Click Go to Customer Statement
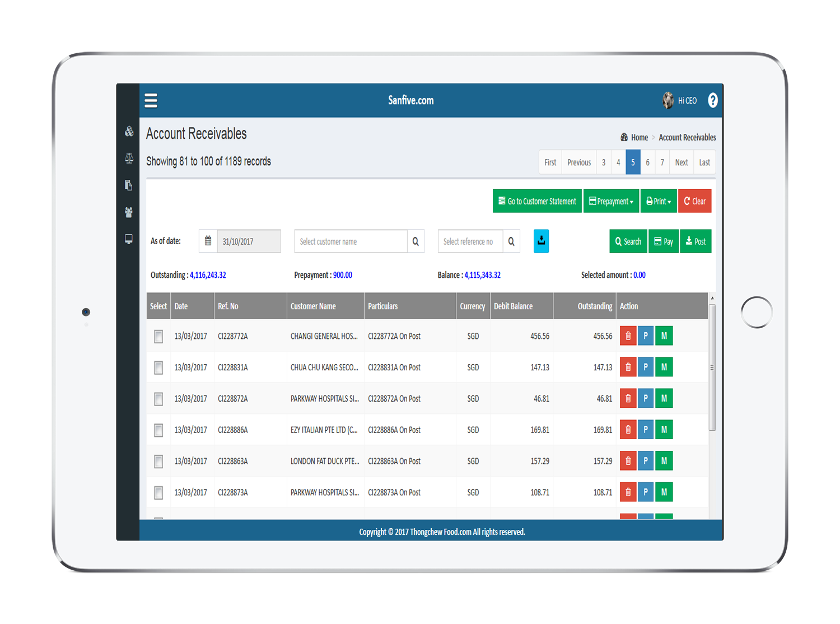This screenshot has height=624, width=840. click(537, 201)
